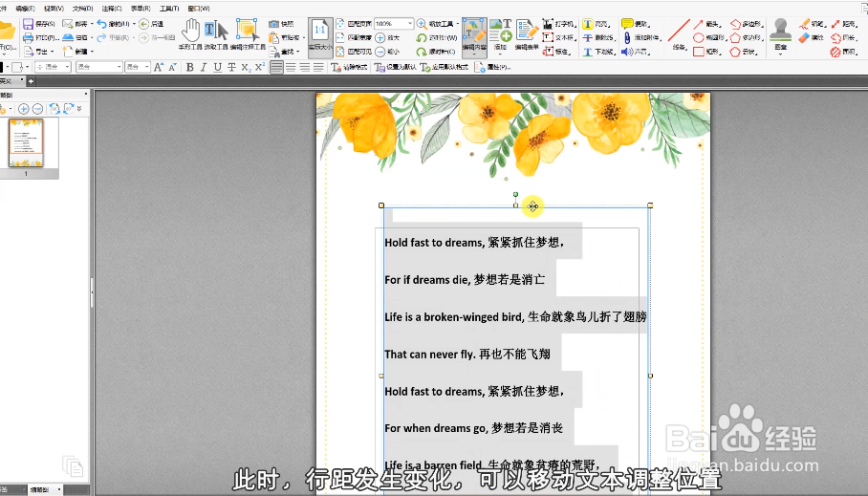Toggle Strikethrough text formatting
868x496 pixels.
tap(231, 67)
